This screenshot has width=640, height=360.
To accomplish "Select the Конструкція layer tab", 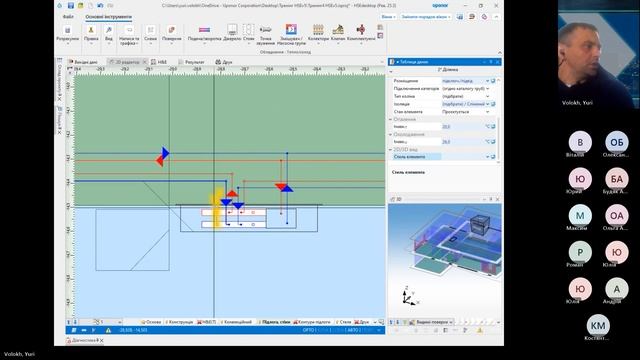I will 179,322.
